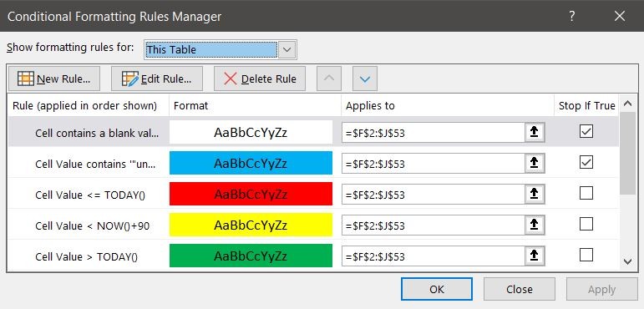The image size is (644, 309).
Task: Click the white format preview swatch
Action: pos(251,132)
